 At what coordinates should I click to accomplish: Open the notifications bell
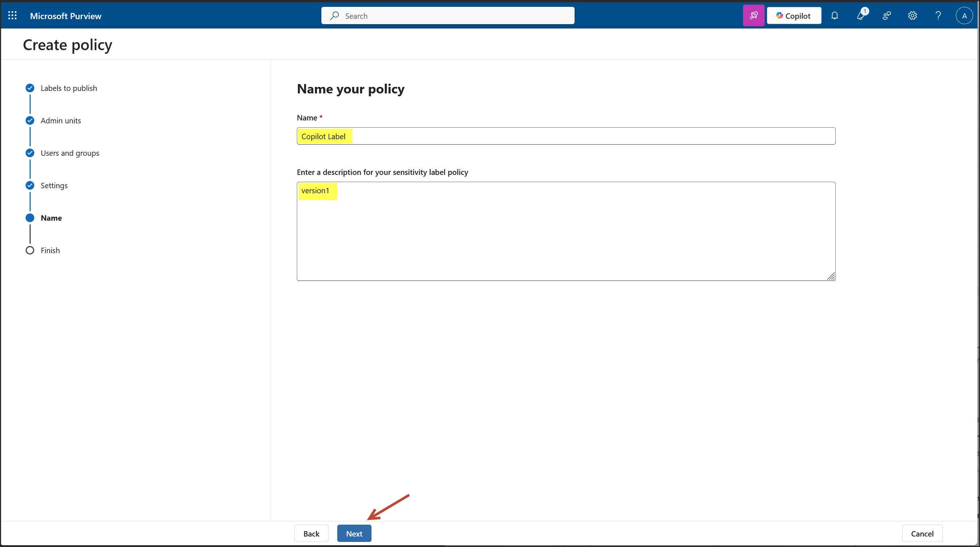(834, 16)
